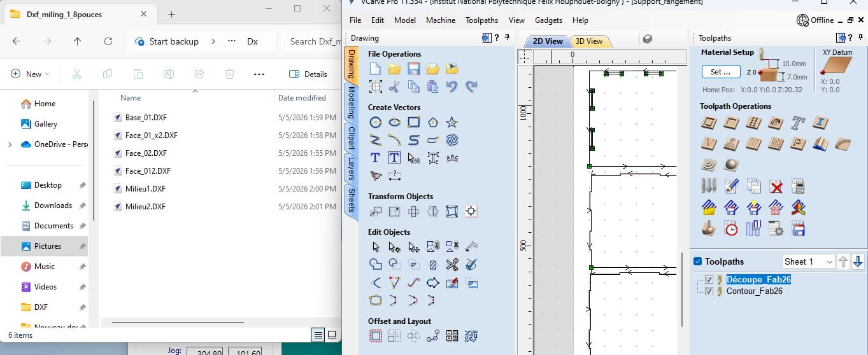Screen dimensions: 868x355
Task: Create a Pocket toolpath
Action: coord(731,123)
